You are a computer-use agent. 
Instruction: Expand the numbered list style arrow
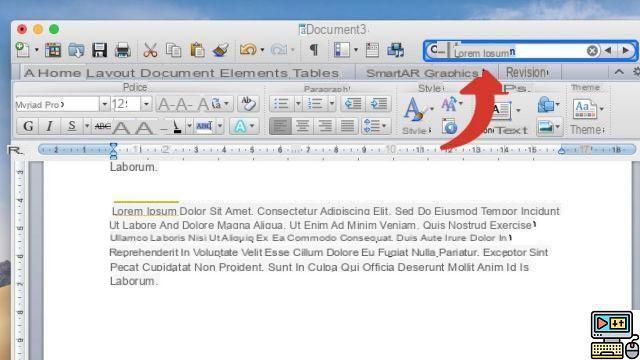(x=332, y=104)
